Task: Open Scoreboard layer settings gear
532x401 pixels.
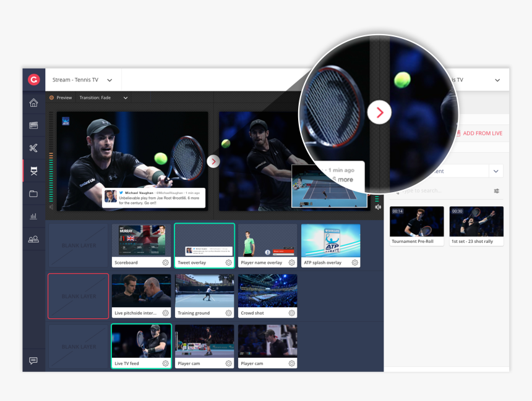Action: click(166, 263)
